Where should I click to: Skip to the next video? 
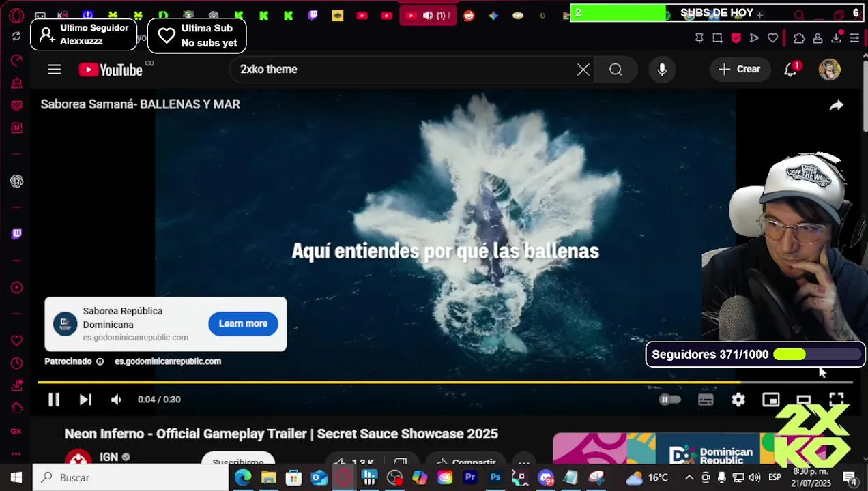point(85,400)
